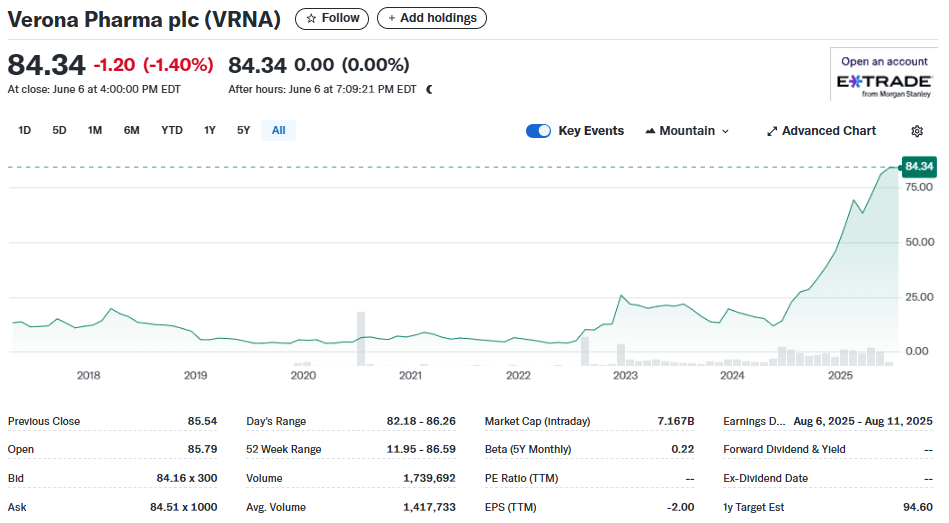Click the Open an account link
Image resolution: width=949 pixels, height=523 pixels.
884,61
